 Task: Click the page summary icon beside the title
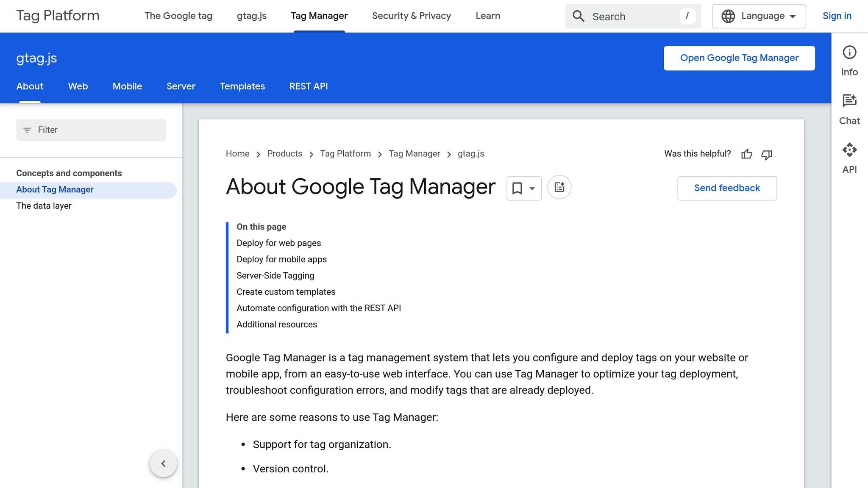559,187
